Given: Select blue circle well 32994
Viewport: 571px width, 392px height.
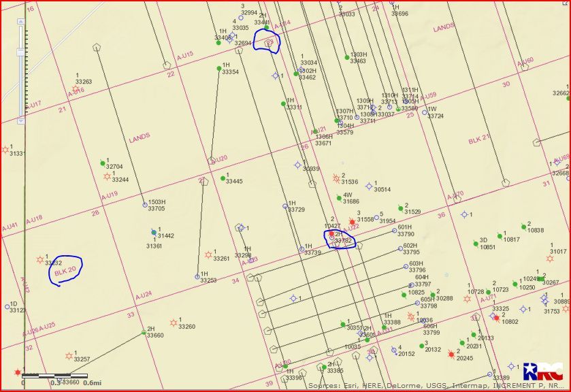Looking at the screenshot, I should click(241, 18).
